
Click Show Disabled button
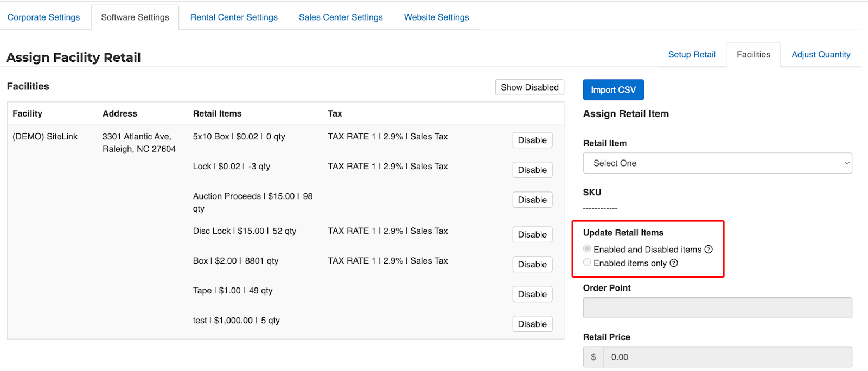point(529,87)
